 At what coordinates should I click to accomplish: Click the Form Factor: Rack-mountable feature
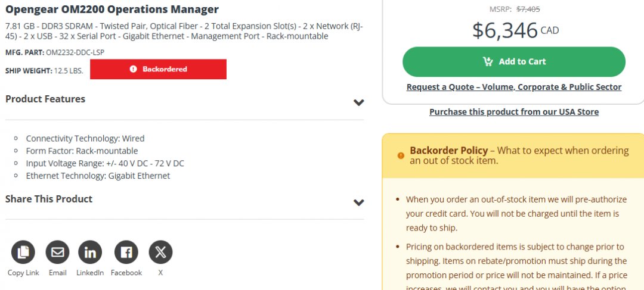click(x=82, y=151)
